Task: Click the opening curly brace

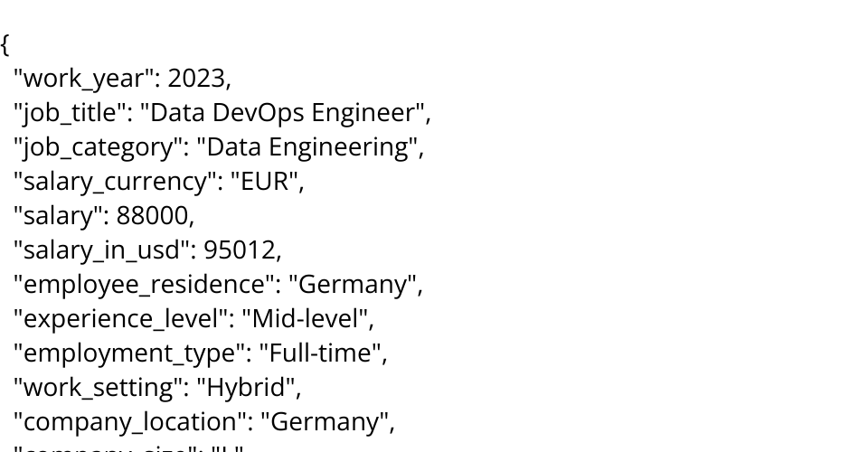Action: pyautogui.click(x=5, y=44)
